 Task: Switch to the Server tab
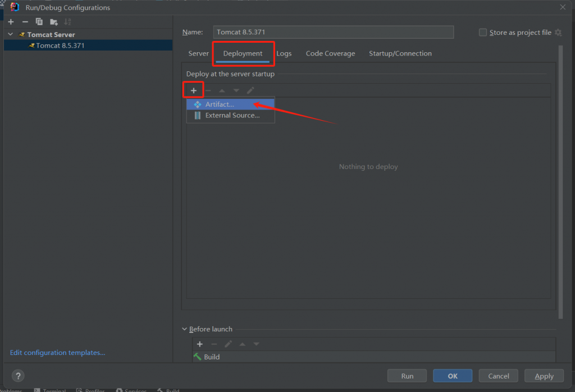[x=198, y=53]
